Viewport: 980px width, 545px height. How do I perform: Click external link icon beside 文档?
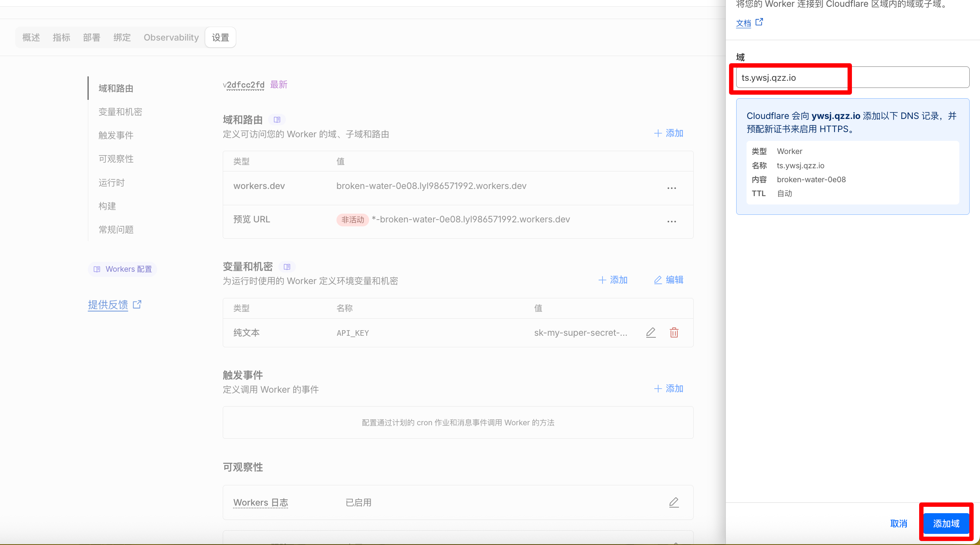coord(759,22)
